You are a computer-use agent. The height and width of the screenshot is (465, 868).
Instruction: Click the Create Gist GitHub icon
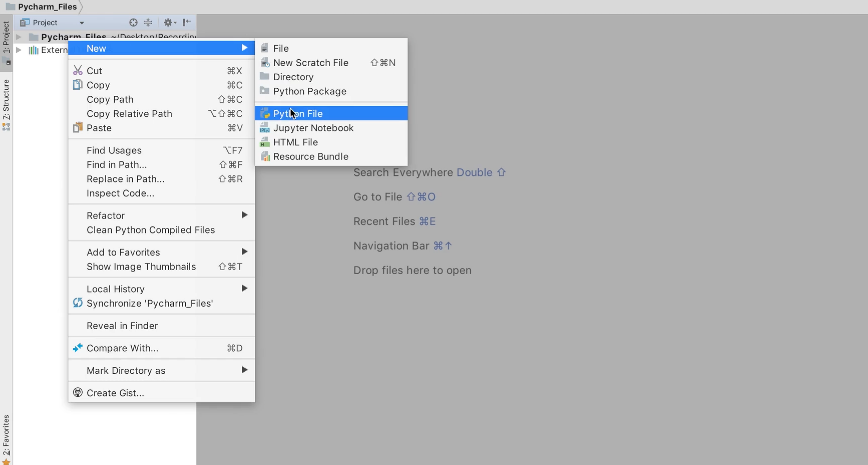point(78,392)
